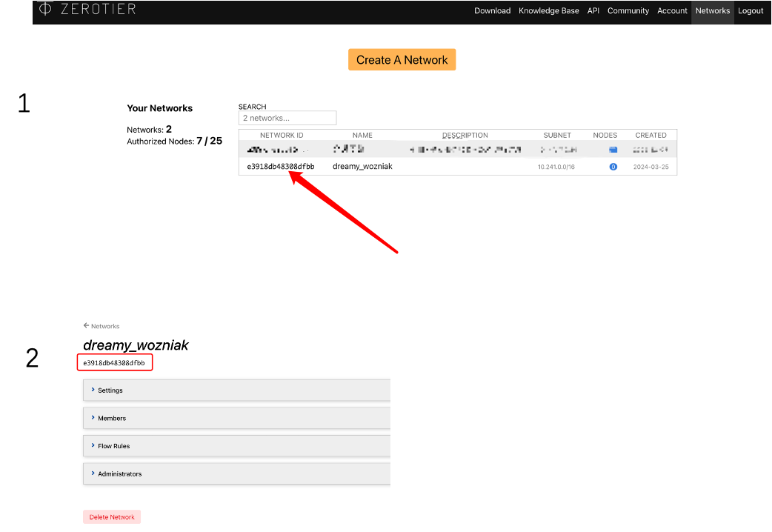772x532 pixels.
Task: Click the NODES column header
Action: point(605,135)
